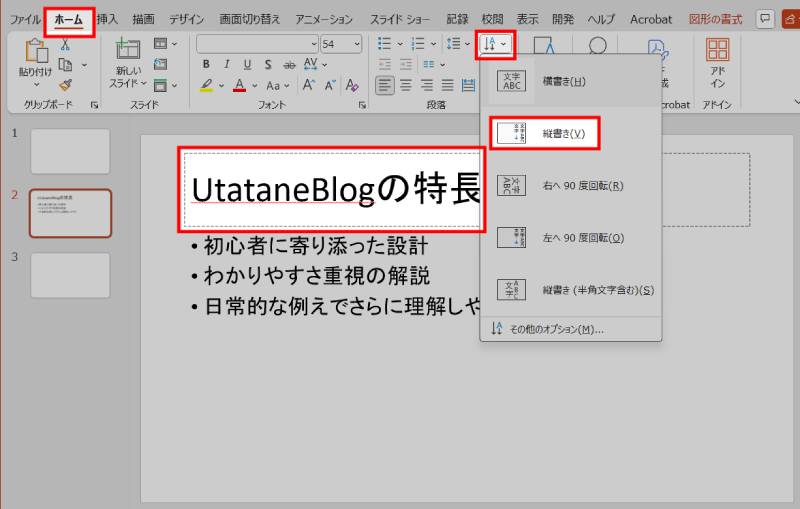
Task: Click the increase indent level icon
Action: pyautogui.click(x=406, y=65)
